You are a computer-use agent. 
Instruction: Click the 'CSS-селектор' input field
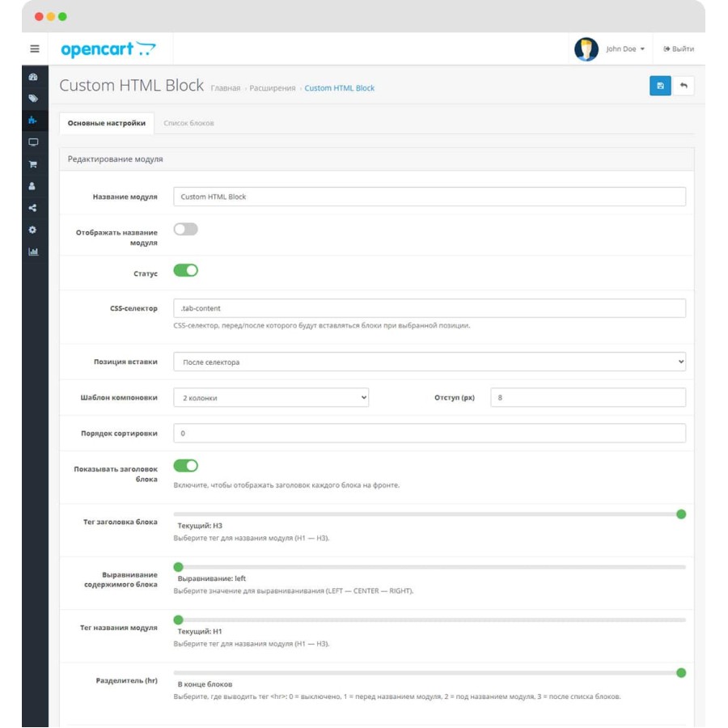pyautogui.click(x=430, y=308)
